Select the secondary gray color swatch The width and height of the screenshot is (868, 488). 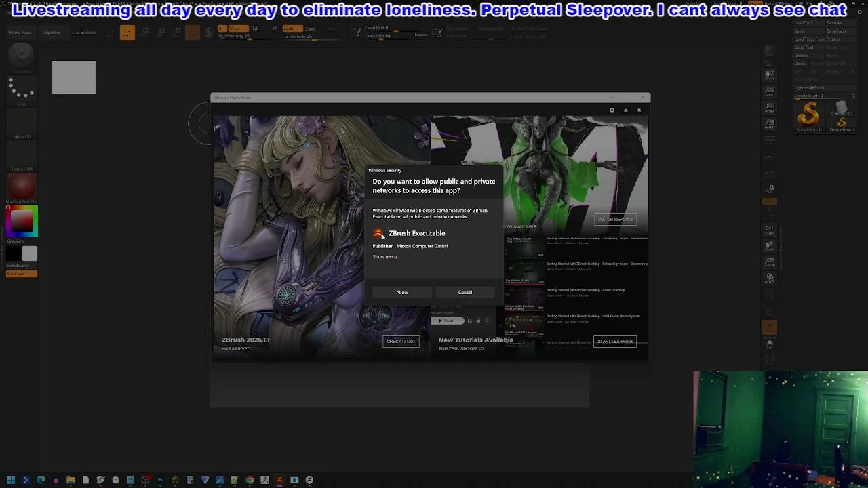(29, 254)
